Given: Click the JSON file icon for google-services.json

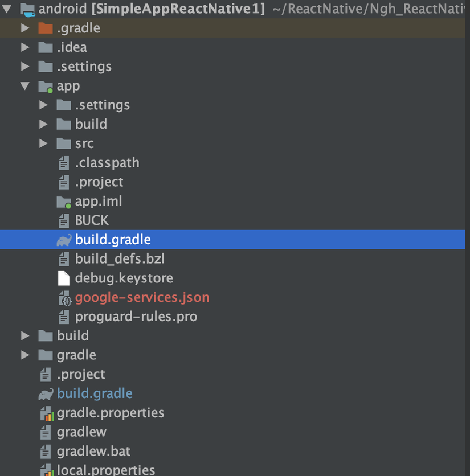Looking at the screenshot, I should pos(64,297).
